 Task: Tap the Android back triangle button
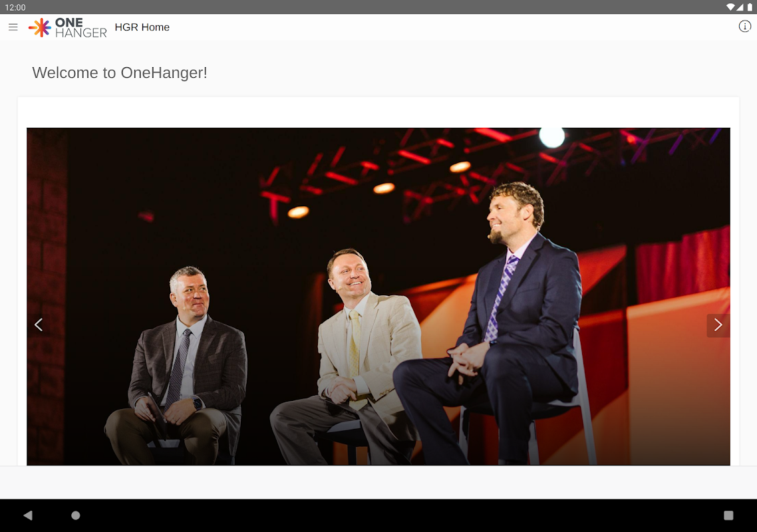28,515
